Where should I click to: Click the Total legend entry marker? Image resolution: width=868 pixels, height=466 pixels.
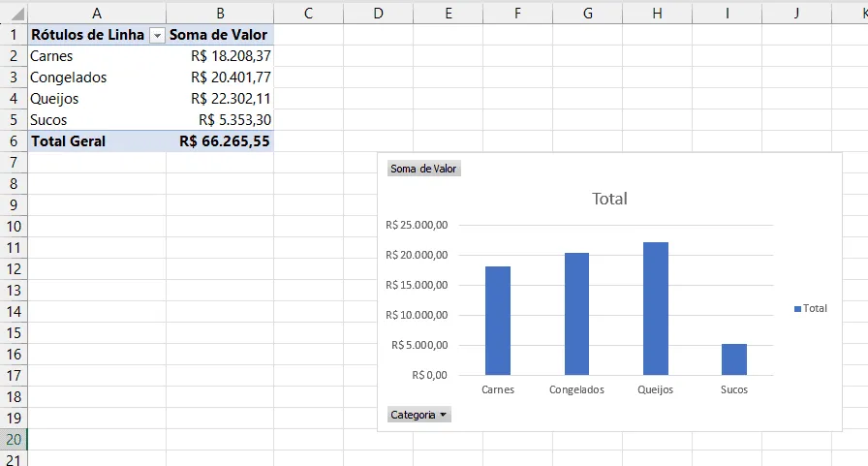(x=797, y=309)
